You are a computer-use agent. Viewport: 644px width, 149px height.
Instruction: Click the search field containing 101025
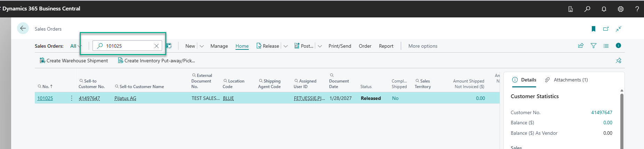click(127, 46)
